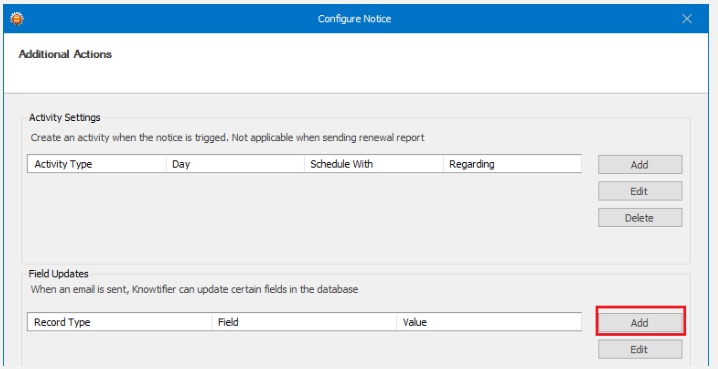
Task: Click the Field column header
Action: click(x=304, y=322)
